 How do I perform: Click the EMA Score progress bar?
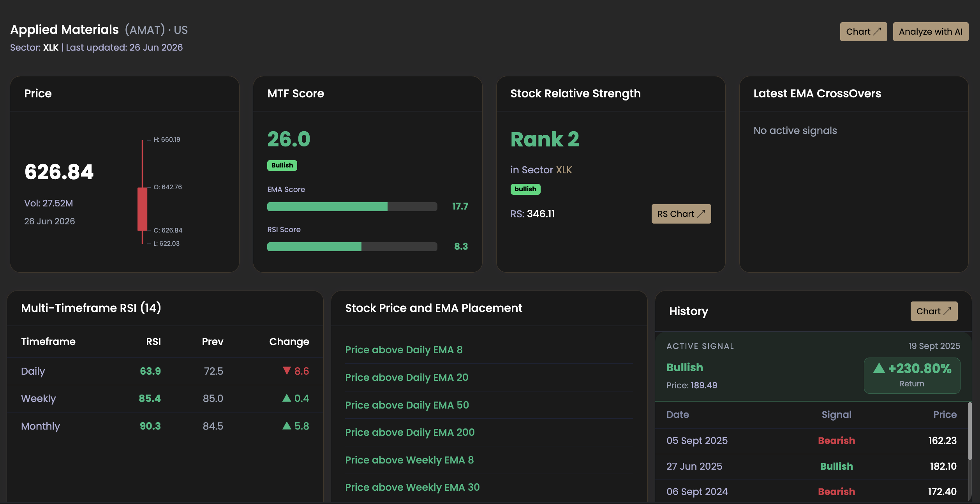pyautogui.click(x=352, y=206)
